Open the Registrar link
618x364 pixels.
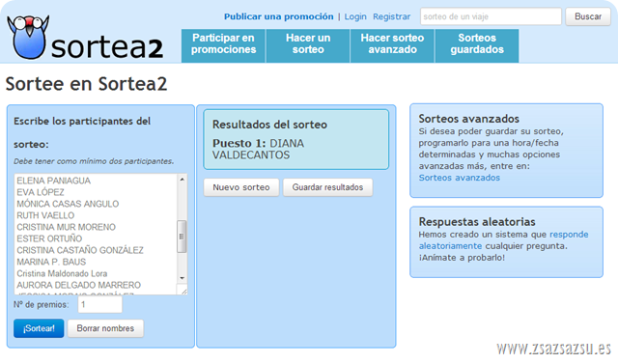point(391,16)
